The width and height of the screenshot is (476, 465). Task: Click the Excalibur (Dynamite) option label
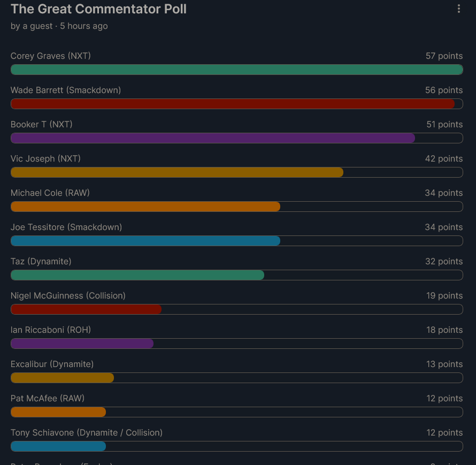[x=52, y=364]
